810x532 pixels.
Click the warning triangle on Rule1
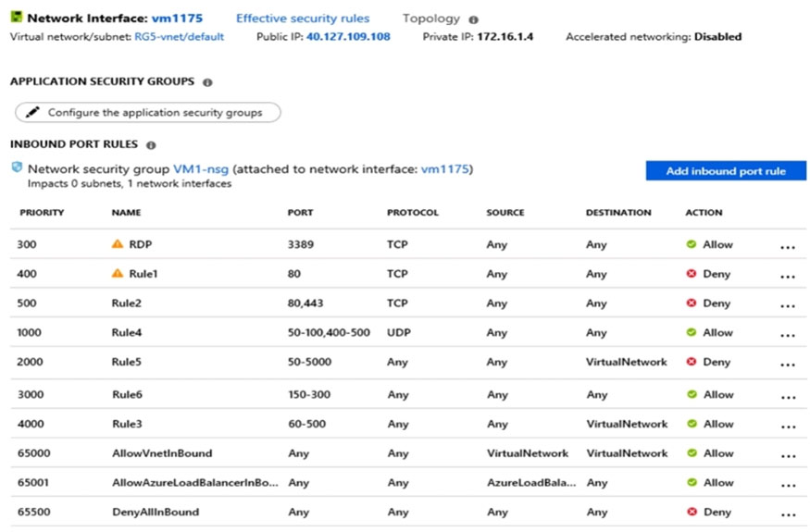118,273
